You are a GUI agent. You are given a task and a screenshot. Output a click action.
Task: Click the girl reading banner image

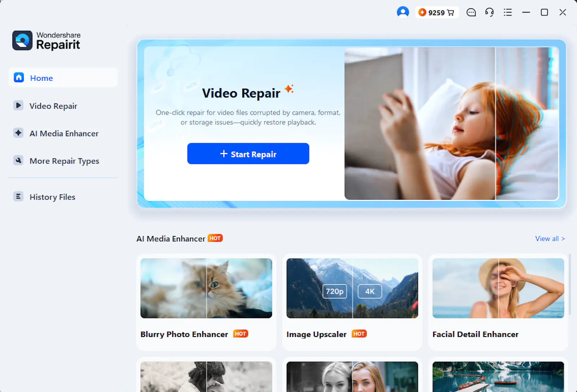pyautogui.click(x=452, y=124)
